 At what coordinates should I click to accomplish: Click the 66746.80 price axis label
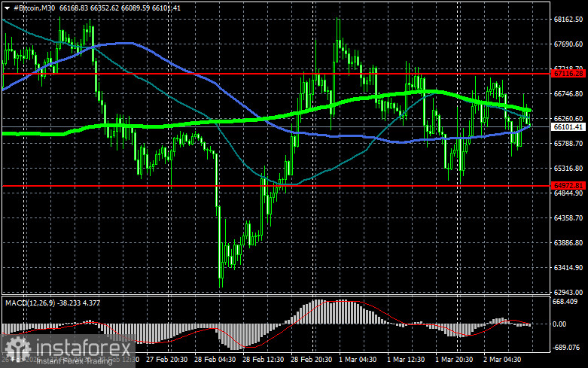[x=568, y=93]
